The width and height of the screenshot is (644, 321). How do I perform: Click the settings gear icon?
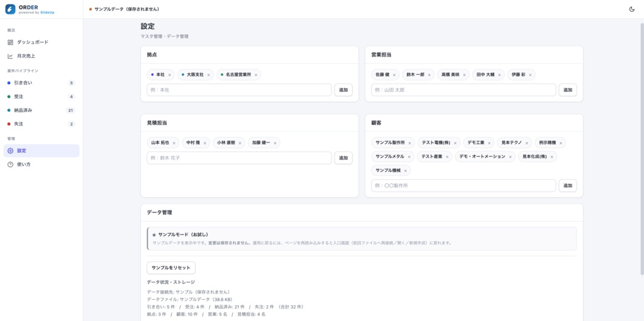point(10,151)
